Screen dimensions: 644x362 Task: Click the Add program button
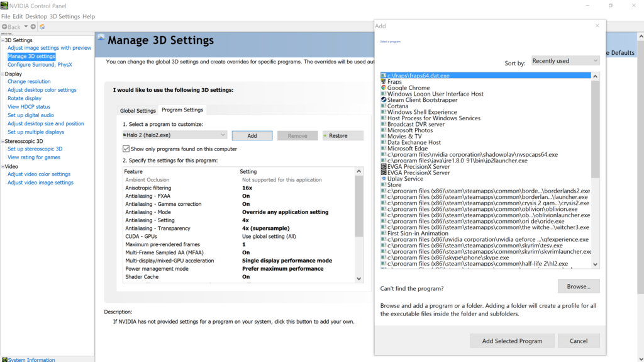[252, 136]
